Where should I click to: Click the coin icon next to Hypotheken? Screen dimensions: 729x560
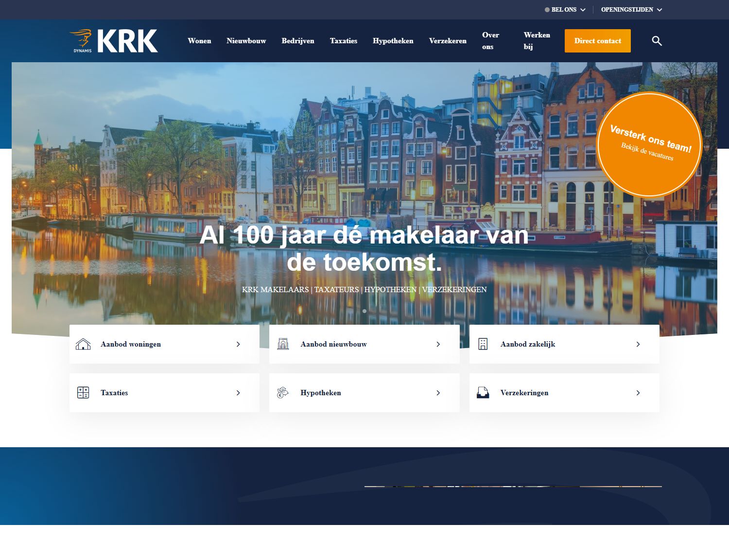[x=284, y=393]
